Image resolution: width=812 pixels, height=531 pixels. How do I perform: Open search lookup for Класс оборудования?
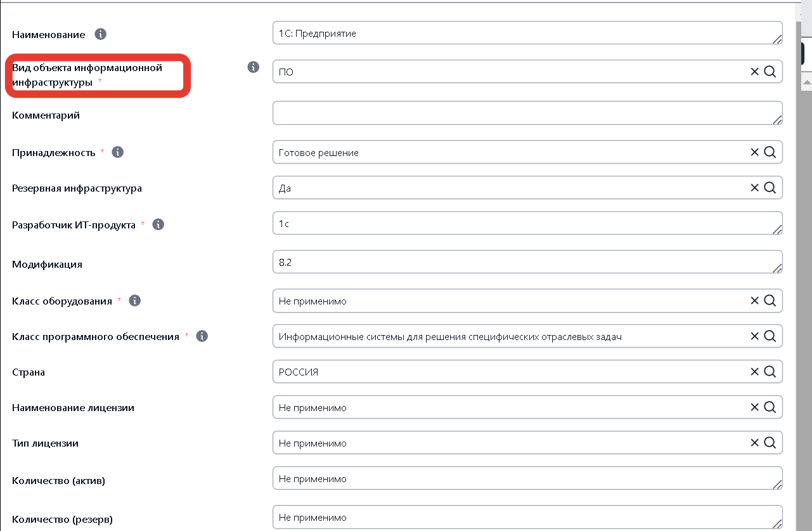770,301
